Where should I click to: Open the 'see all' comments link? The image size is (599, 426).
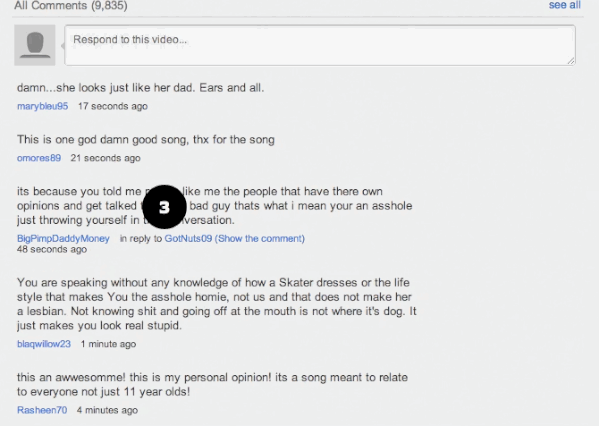(x=564, y=5)
